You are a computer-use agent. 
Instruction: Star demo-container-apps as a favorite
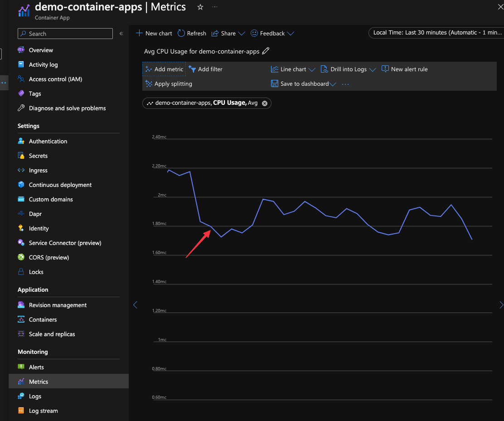[x=200, y=7]
